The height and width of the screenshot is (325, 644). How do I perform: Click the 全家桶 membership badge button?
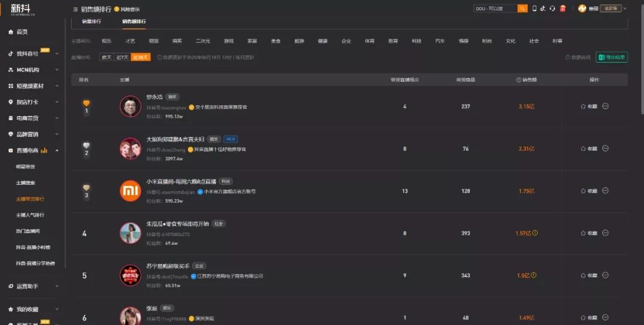[x=611, y=8]
